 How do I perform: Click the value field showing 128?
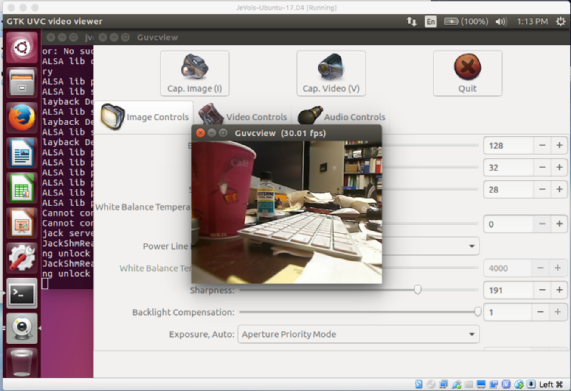tap(509, 146)
